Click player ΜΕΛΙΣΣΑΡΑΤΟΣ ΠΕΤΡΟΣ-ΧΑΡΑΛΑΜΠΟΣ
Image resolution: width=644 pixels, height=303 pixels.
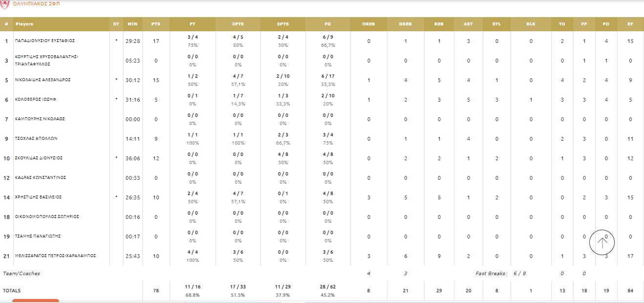[56, 256]
